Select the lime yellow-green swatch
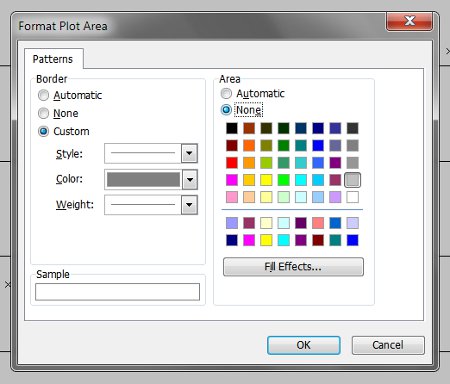This screenshot has height=384, width=450. point(266,163)
